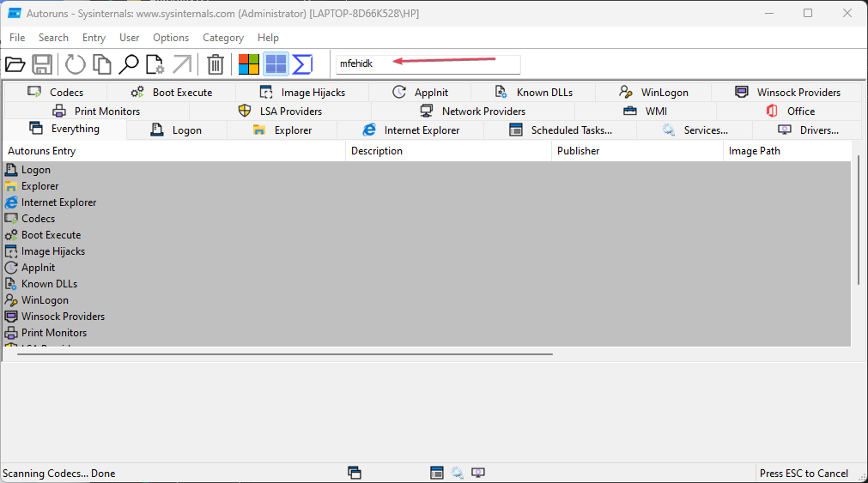
Task: Click the Open file toolbar icon
Action: [15, 64]
